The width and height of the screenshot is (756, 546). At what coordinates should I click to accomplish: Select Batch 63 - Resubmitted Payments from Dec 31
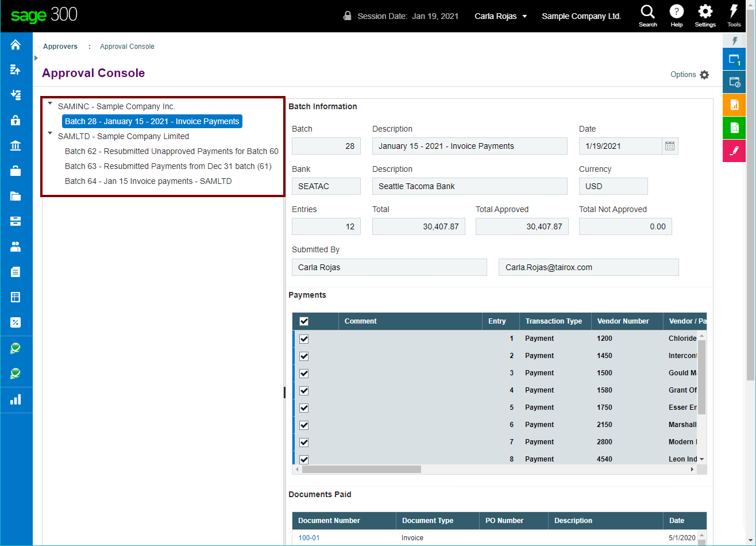168,166
